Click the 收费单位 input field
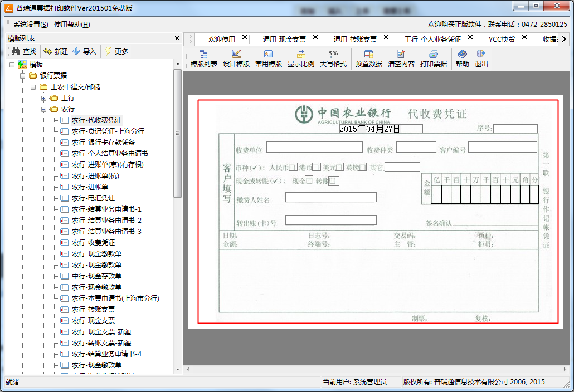 tap(314, 147)
